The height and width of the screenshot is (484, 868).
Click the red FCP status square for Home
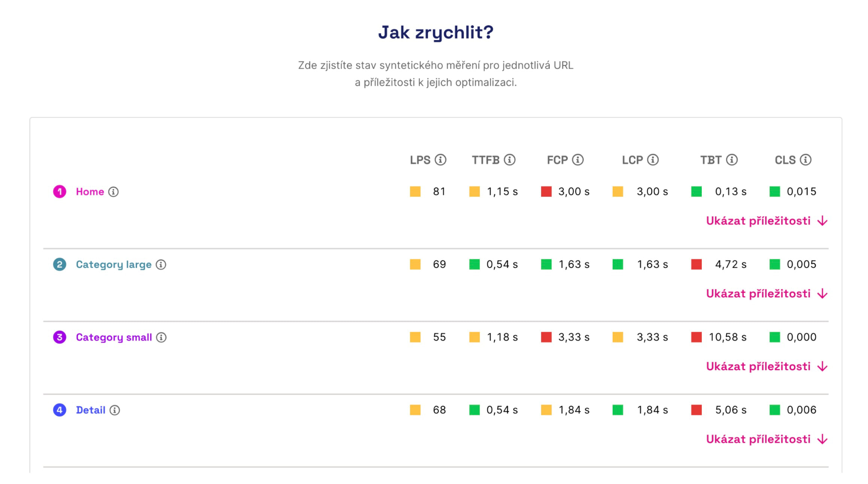[546, 191]
